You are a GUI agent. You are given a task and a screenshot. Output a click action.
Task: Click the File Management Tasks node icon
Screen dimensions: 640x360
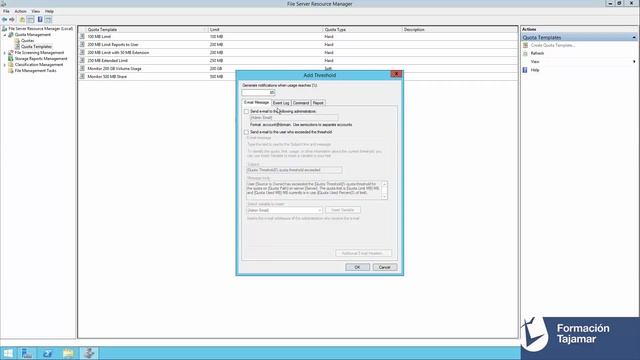[11, 71]
